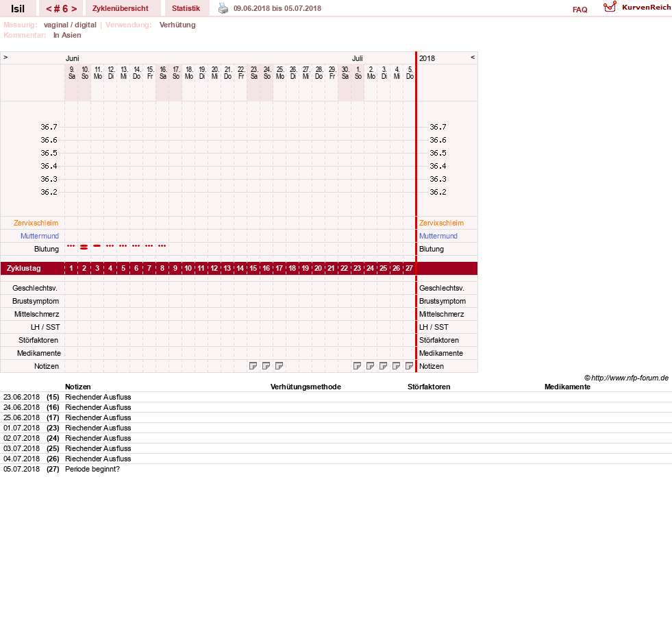Image resolution: width=672 pixels, height=619 pixels.
Task: Click bleeding marker on cycle day 1
Action: (71, 246)
